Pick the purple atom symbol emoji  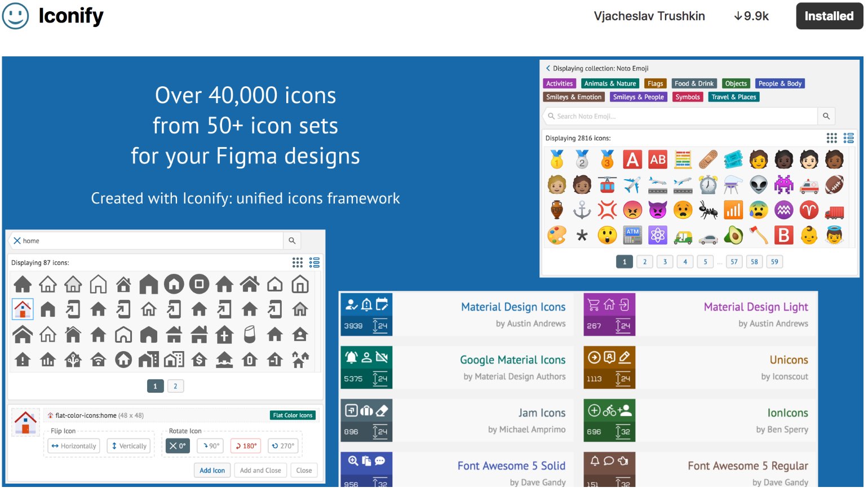coord(658,235)
